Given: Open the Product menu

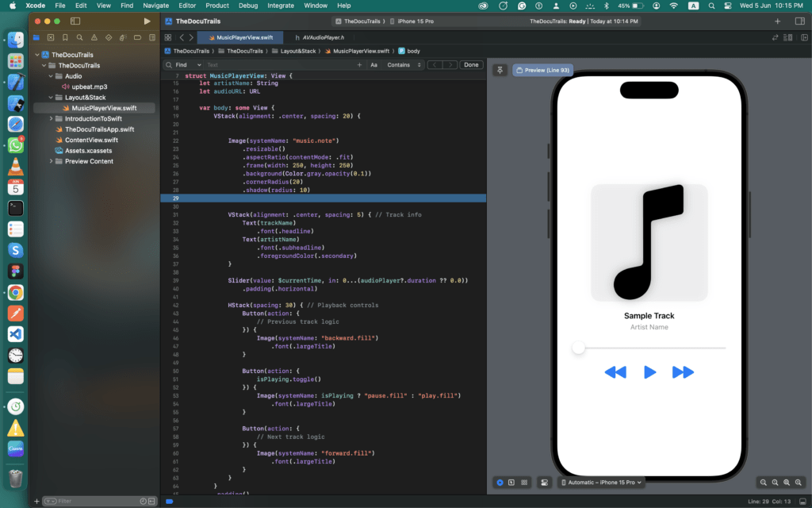Looking at the screenshot, I should click(x=217, y=6).
